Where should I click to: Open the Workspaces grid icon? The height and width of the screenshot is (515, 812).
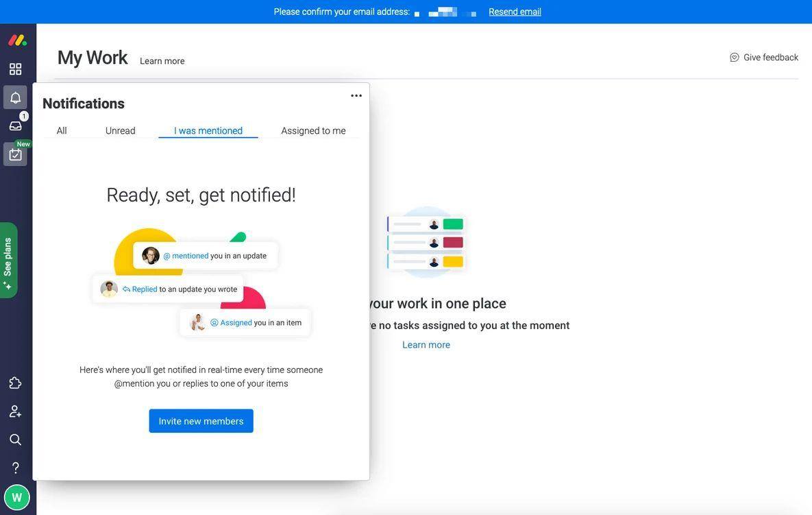16,69
